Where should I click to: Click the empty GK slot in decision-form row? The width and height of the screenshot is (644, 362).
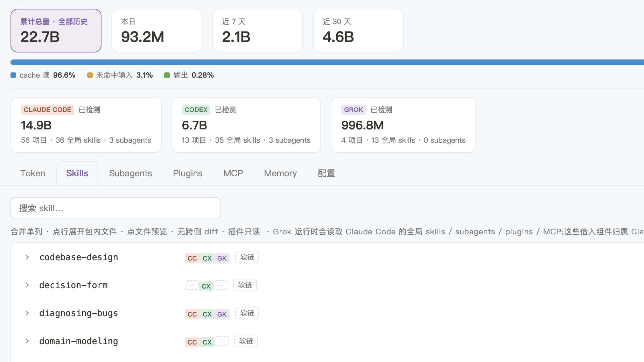[220, 285]
